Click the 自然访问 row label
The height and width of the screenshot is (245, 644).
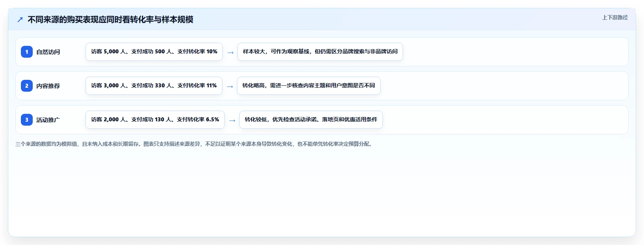point(48,52)
